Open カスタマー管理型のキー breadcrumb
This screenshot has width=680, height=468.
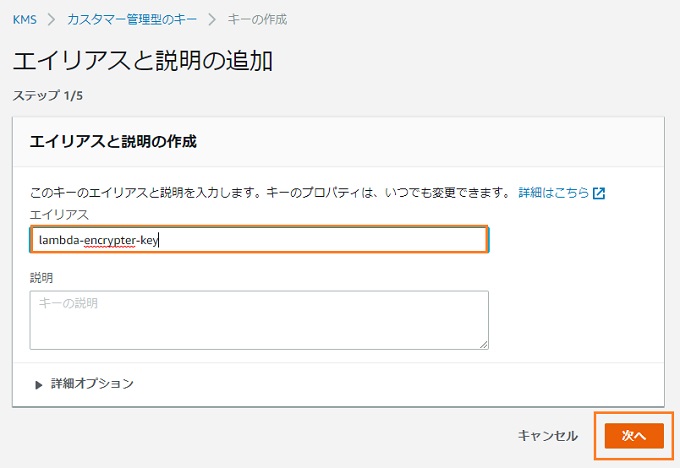[x=132, y=20]
